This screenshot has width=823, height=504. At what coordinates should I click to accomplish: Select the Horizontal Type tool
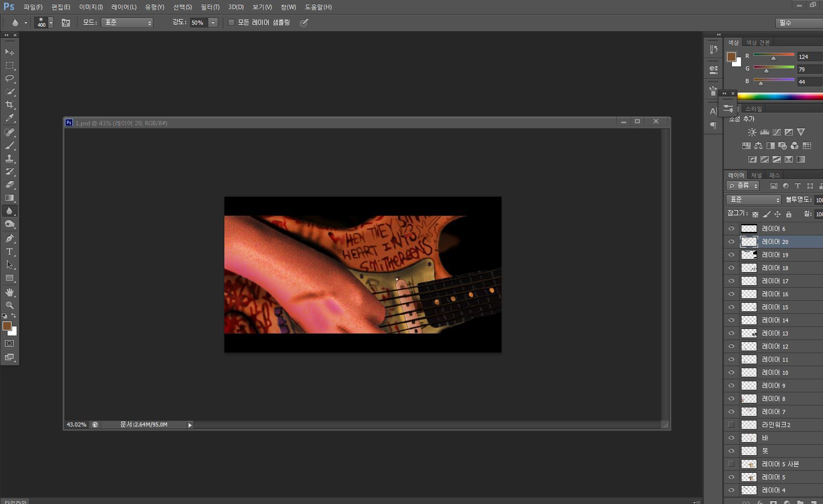(10, 251)
